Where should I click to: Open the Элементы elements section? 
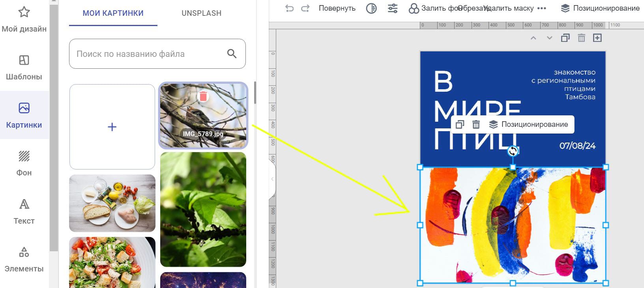24,260
